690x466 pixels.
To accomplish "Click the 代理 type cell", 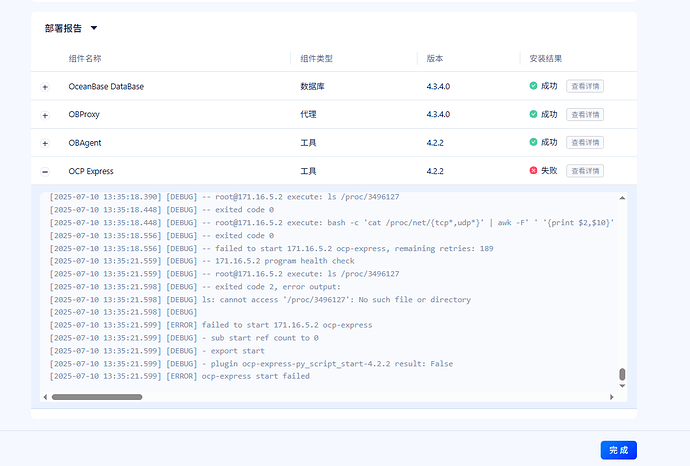I will 308,114.
